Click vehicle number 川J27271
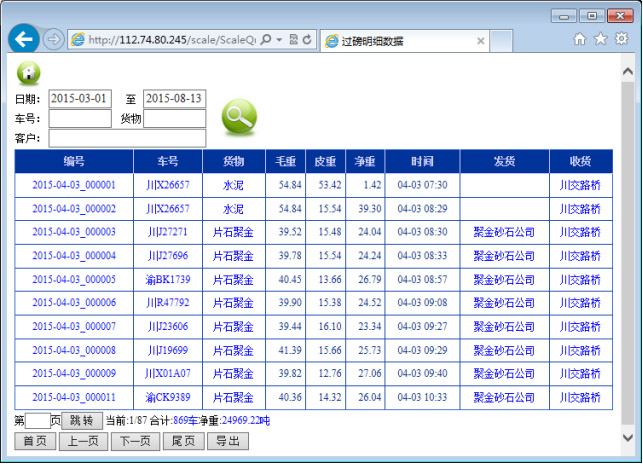Viewport: 643px width, 464px height. 168,232
